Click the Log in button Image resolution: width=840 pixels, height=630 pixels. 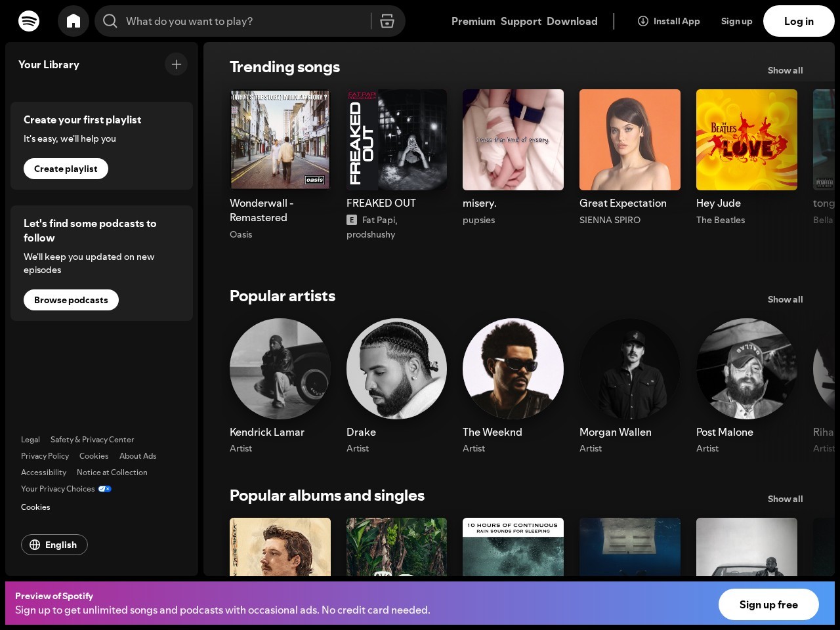(x=799, y=21)
